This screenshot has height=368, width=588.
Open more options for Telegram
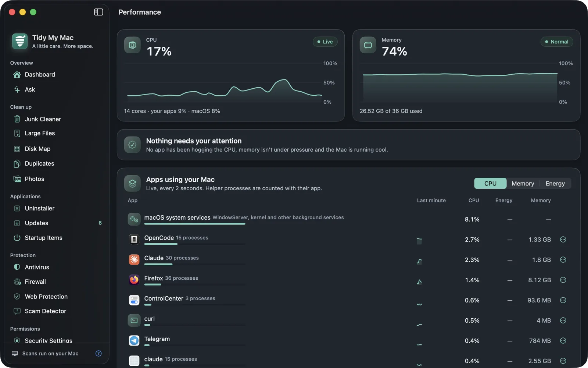pos(563,341)
